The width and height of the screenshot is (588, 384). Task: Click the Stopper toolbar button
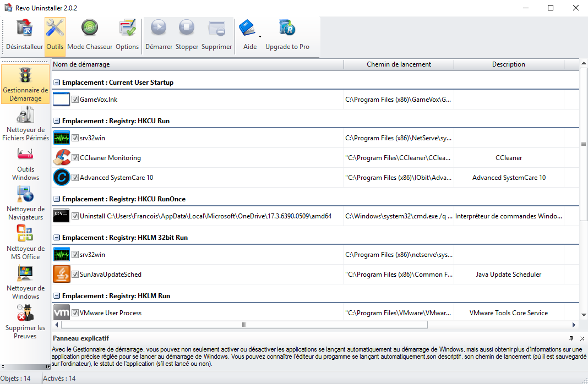[x=187, y=36]
